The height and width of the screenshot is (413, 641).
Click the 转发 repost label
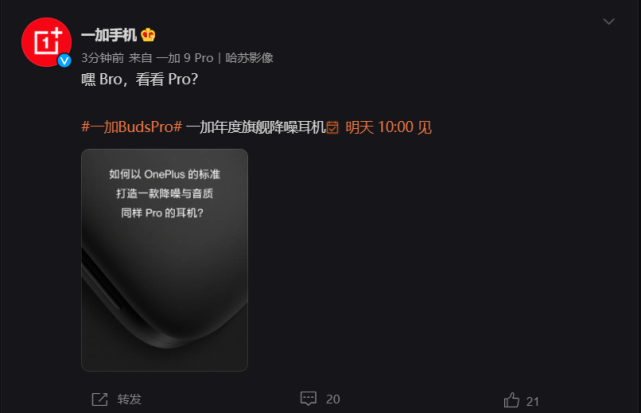(x=129, y=399)
